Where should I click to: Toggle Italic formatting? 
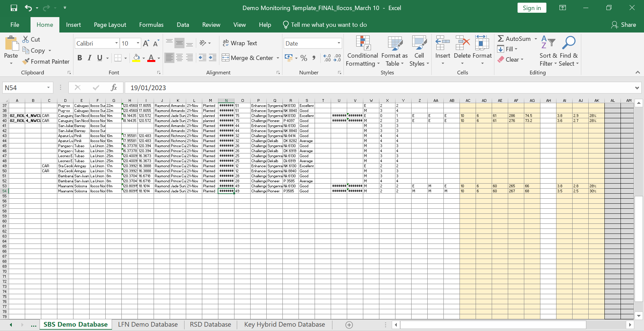click(x=90, y=58)
